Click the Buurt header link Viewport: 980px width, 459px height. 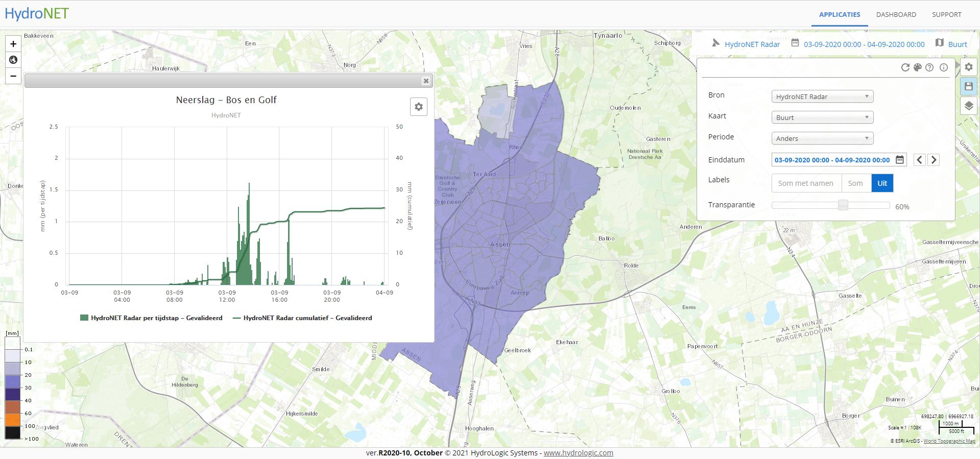pos(958,44)
